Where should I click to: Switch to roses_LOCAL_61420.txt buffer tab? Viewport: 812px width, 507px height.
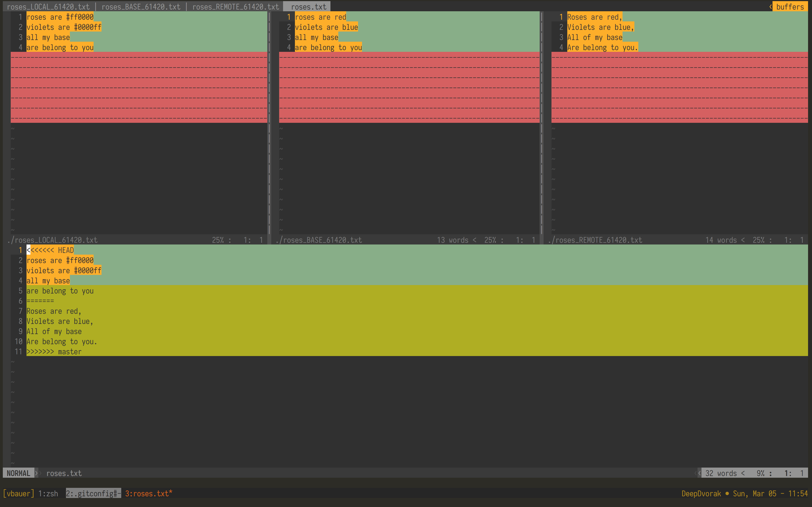48,7
